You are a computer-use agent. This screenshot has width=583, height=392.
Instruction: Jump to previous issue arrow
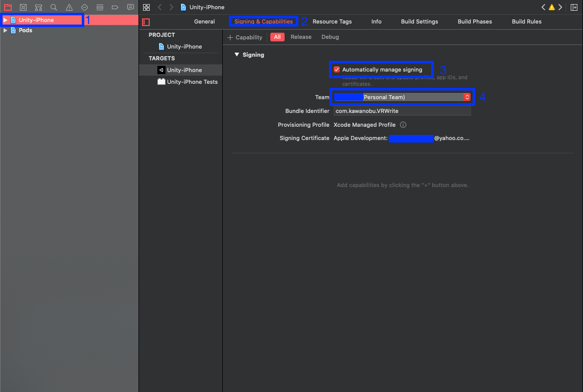544,7
